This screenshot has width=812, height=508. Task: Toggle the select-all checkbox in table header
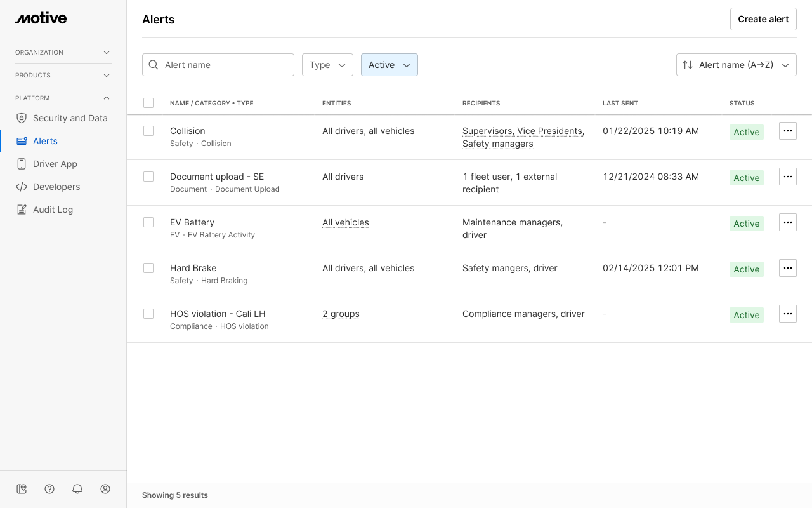pyautogui.click(x=148, y=103)
